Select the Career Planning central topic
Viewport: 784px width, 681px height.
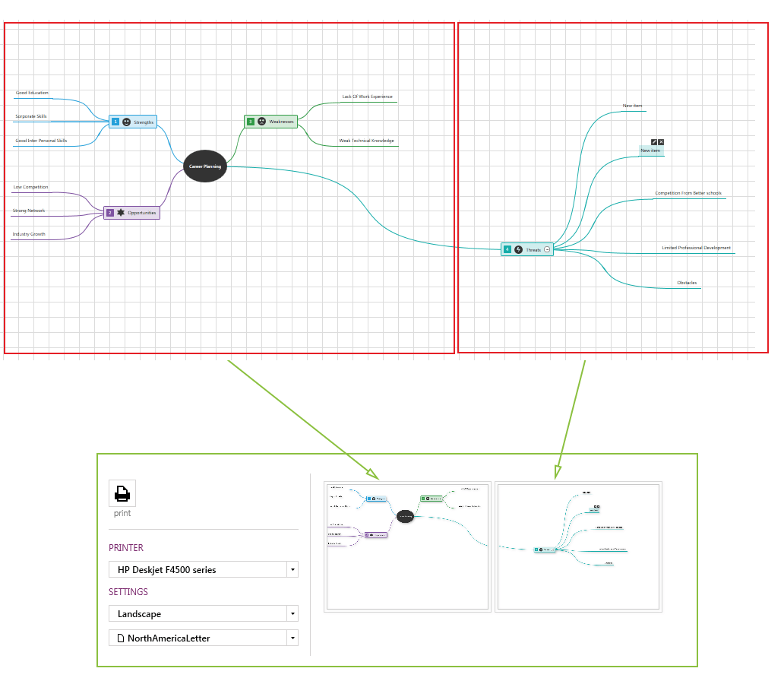204,166
